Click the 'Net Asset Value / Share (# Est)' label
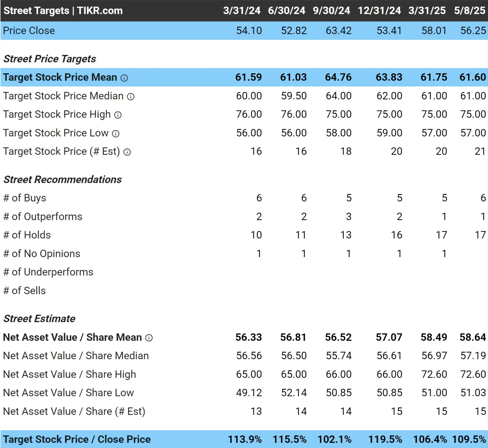488x448 pixels. pos(74,412)
